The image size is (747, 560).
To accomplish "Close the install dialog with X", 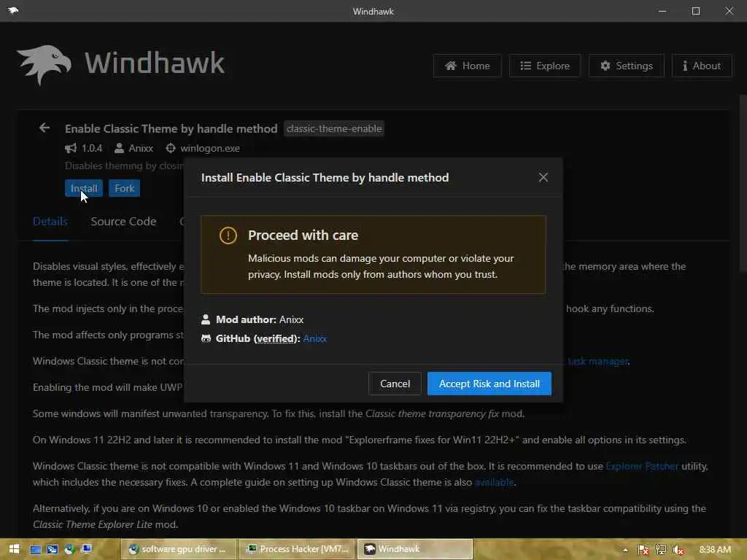I will coord(543,177).
